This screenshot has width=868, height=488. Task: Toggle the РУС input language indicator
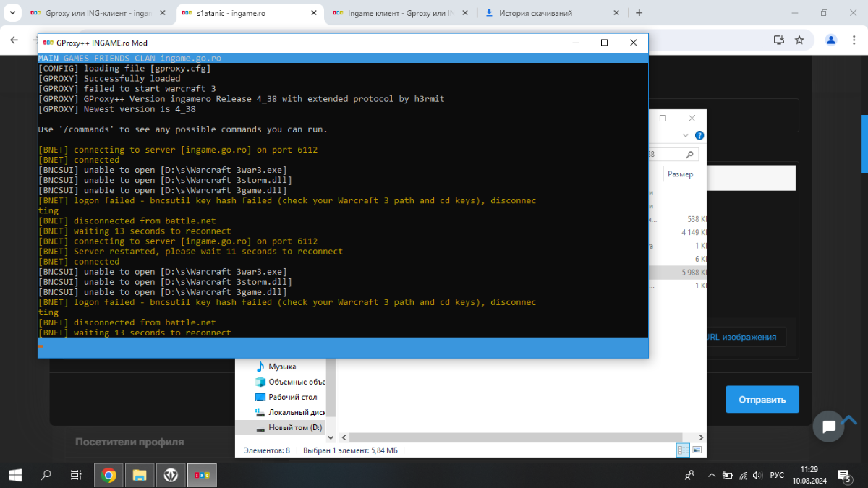776,475
